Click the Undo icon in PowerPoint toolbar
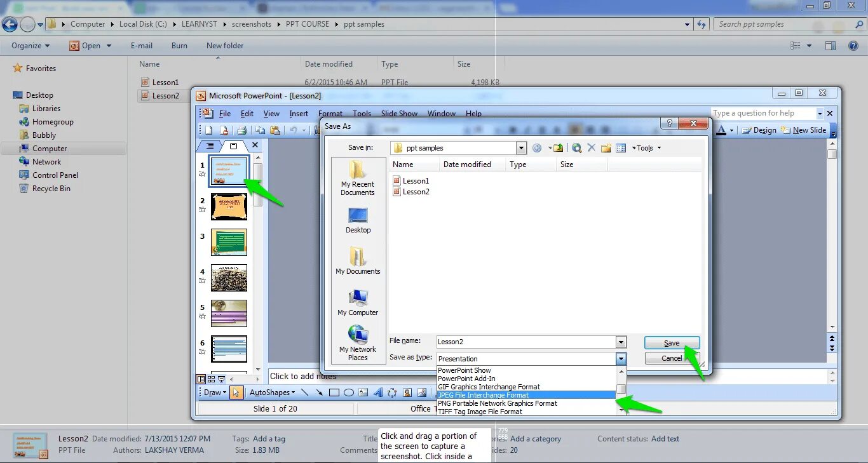Screen dimensions: 868x463 tap(294, 130)
